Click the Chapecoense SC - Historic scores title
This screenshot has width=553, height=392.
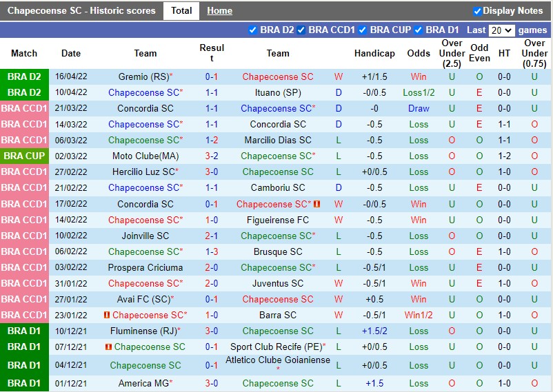coord(81,11)
